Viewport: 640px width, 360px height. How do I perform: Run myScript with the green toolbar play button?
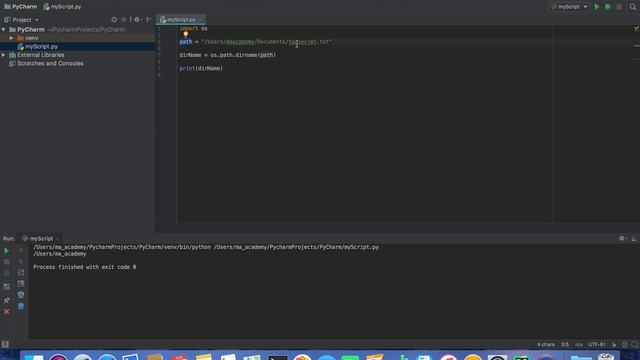[x=596, y=7]
